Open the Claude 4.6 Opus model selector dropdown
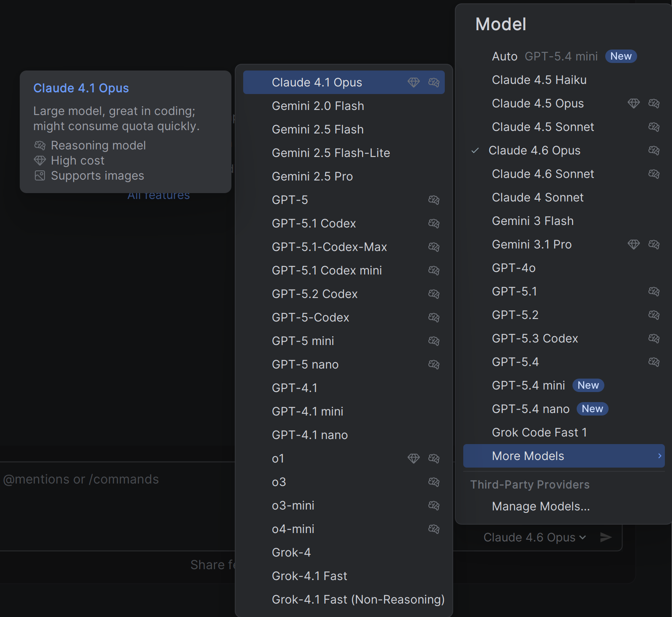The width and height of the screenshot is (672, 617). [535, 537]
